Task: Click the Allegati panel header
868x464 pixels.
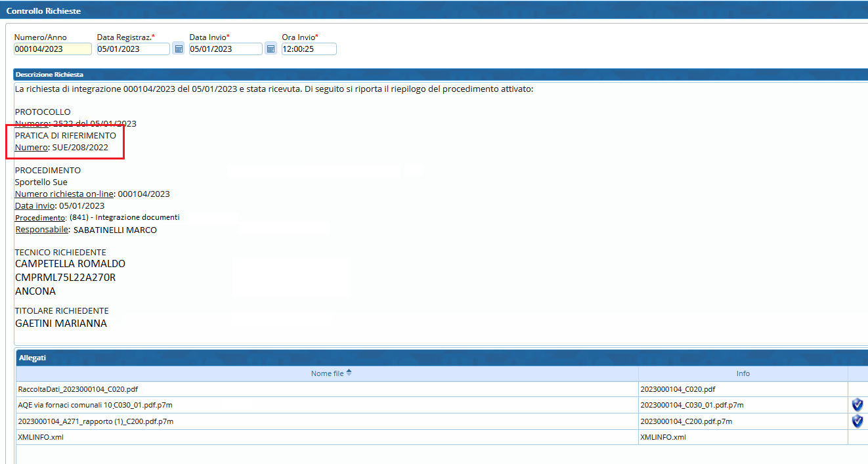Action: [x=32, y=358]
